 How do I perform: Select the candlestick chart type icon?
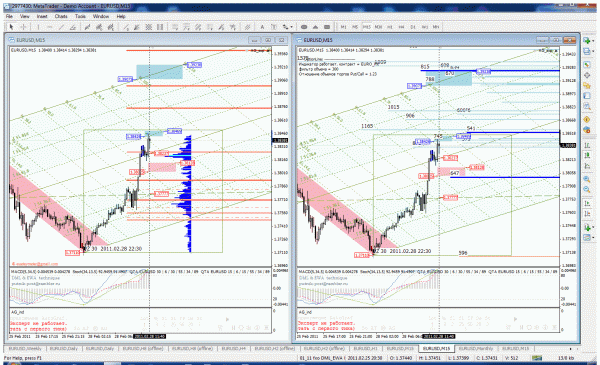587,155
